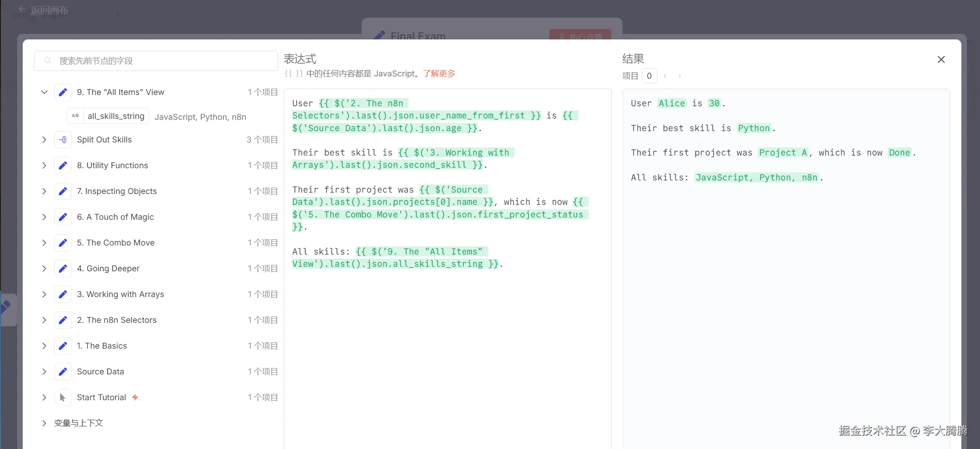Select the Source Data row label
Image resolution: width=980 pixels, height=449 pixels.
[100, 372]
